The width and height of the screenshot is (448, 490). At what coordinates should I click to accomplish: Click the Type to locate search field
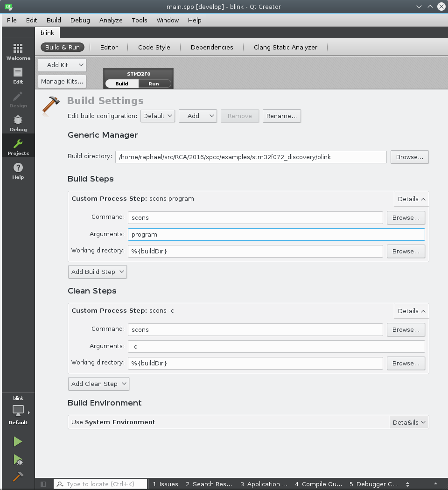(x=100, y=484)
